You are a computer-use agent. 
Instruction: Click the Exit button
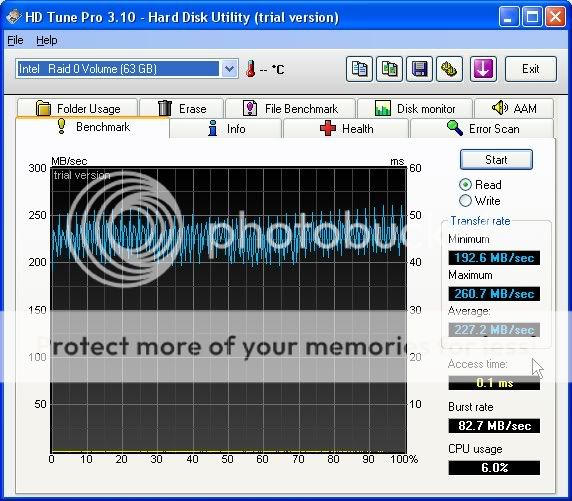click(x=531, y=69)
